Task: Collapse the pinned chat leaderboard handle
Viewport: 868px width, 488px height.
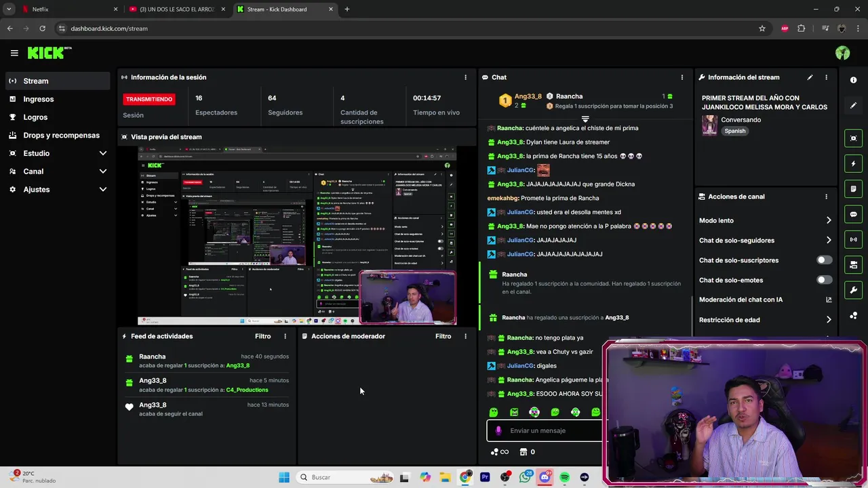Action: point(585,119)
